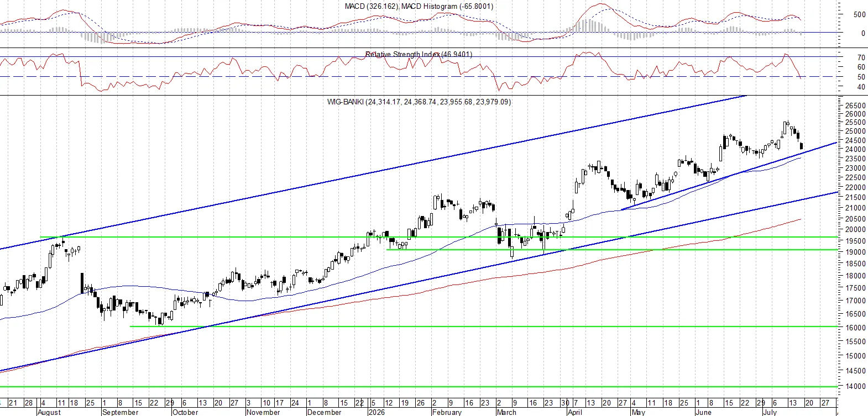Click the March month label
The image size is (868, 416).
click(506, 412)
